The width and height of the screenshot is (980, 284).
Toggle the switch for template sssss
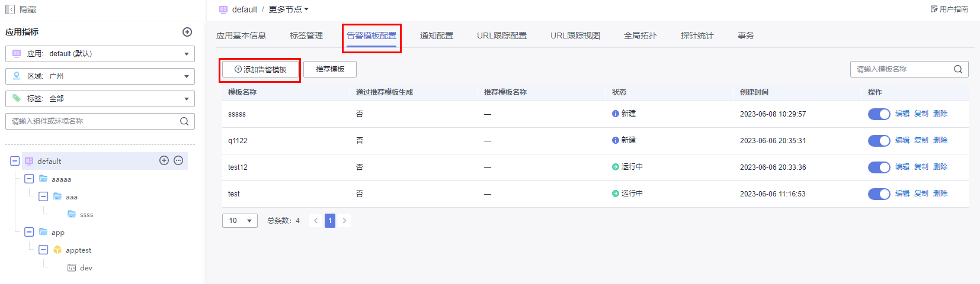[x=879, y=114]
